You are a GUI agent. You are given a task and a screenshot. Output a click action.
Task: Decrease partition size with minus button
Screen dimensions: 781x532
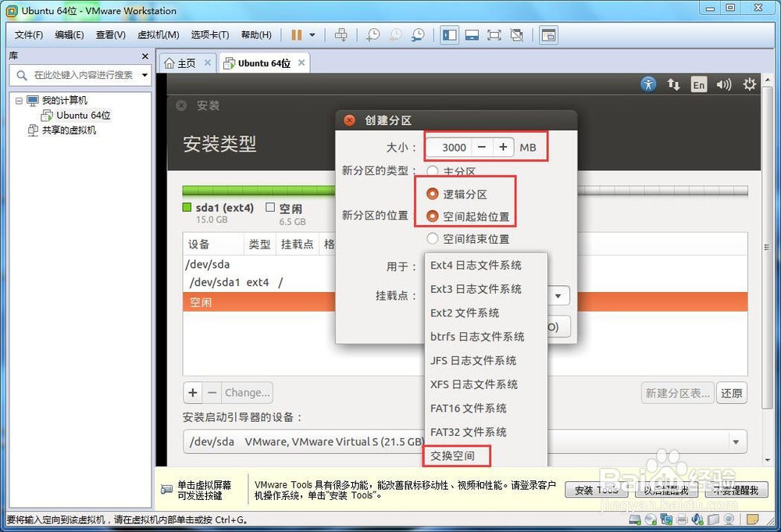coord(482,148)
